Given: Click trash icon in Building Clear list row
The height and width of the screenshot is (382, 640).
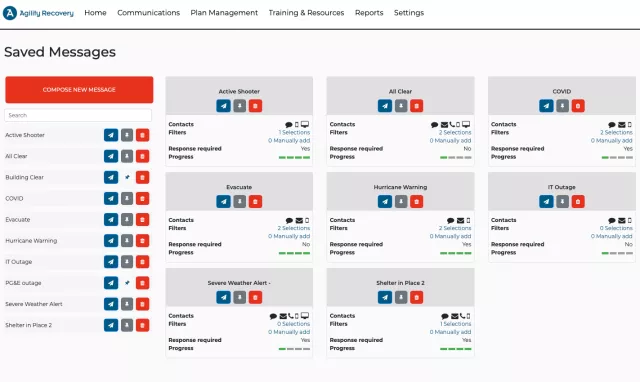Looking at the screenshot, I should pos(142,178).
